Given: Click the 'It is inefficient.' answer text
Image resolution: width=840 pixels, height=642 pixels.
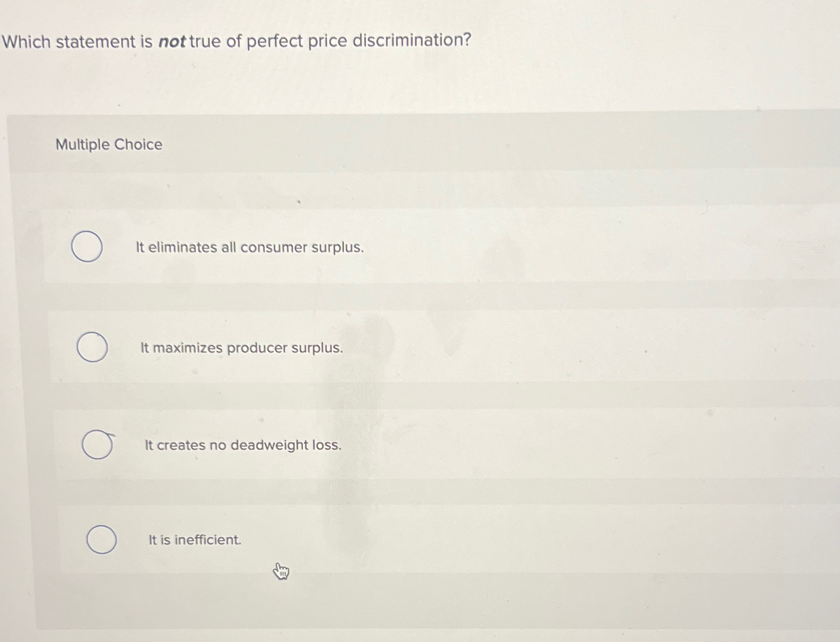Looking at the screenshot, I should 195,540.
